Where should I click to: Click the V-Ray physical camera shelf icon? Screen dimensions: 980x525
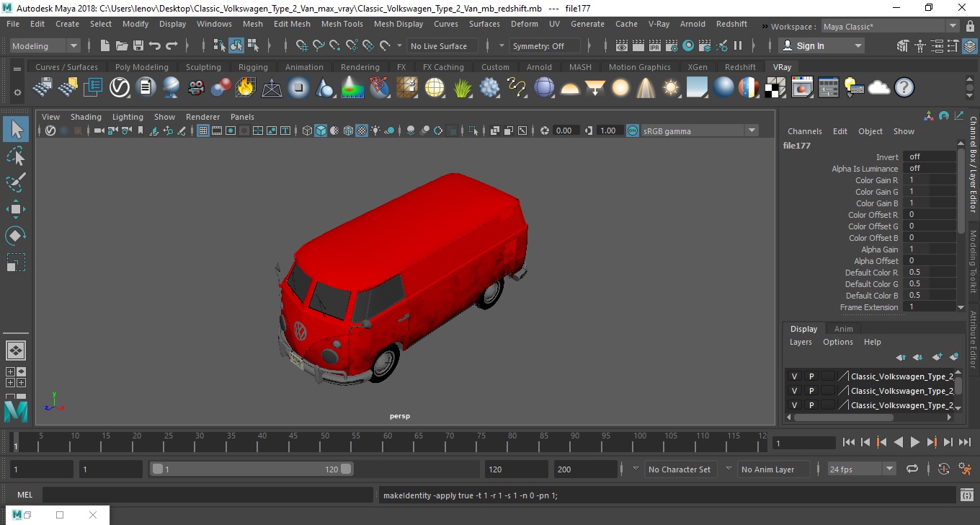196,88
